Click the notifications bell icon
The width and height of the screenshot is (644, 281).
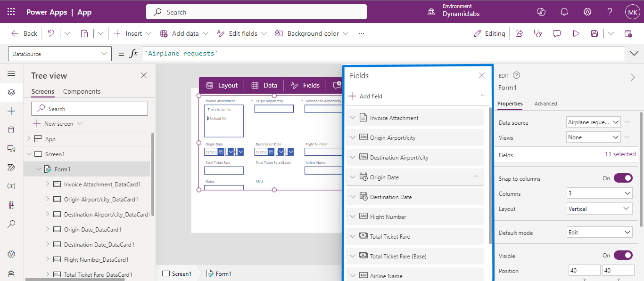pyautogui.click(x=564, y=12)
